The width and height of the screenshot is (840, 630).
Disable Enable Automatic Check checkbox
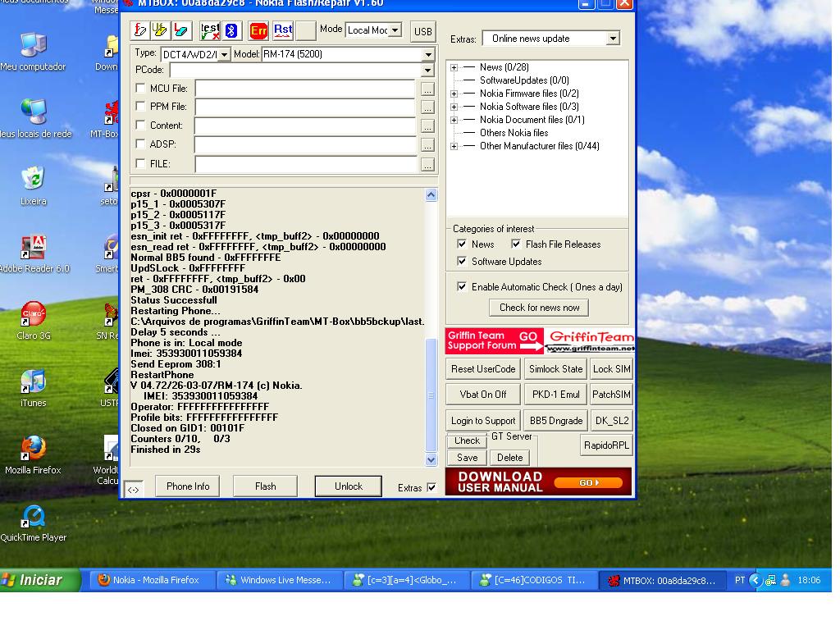coord(462,286)
